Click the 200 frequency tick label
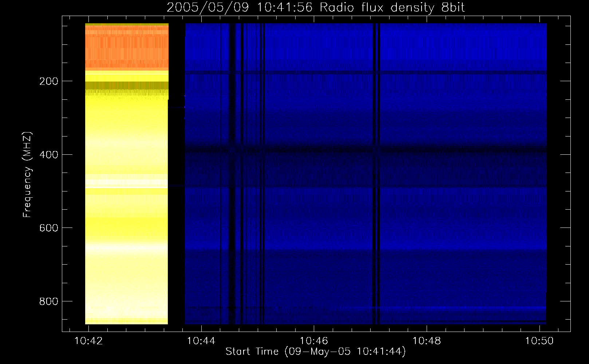The width and height of the screenshot is (589, 364). [48, 81]
